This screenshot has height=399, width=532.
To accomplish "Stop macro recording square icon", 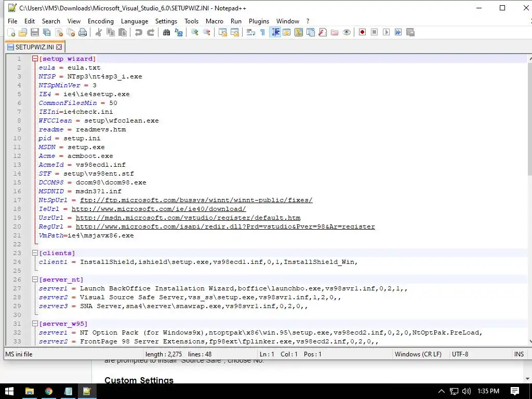I will (374, 32).
